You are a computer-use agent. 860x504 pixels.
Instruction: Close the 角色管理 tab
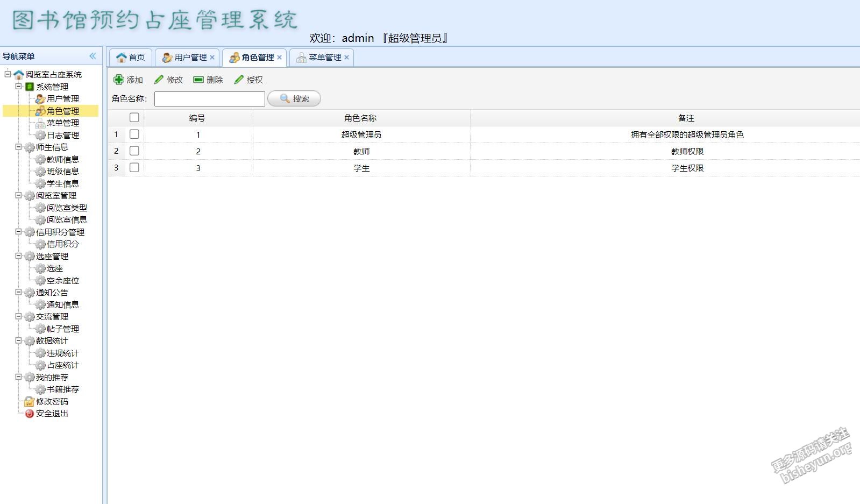[x=280, y=58]
